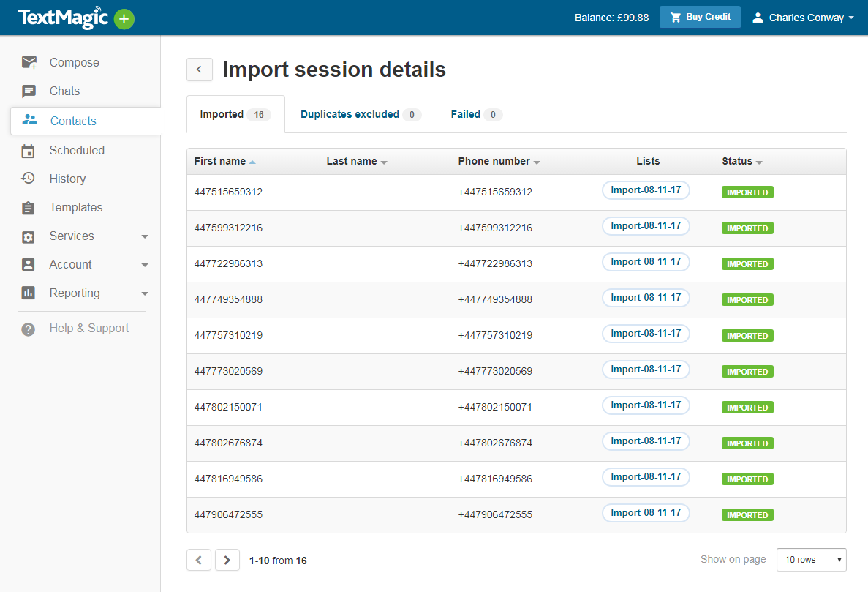The height and width of the screenshot is (592, 868).
Task: Open Import-08-11-17 list for 447773020569
Action: tap(646, 370)
